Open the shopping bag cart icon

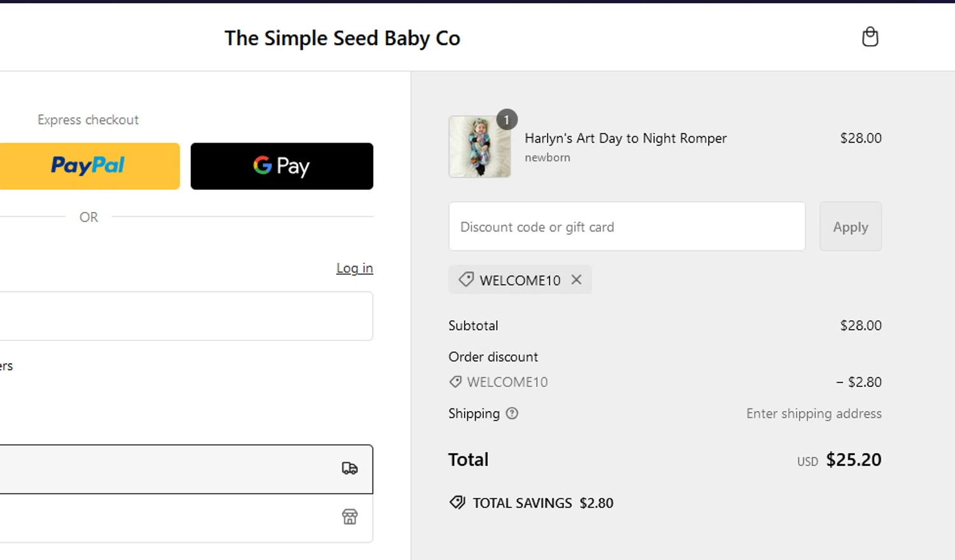tap(870, 37)
